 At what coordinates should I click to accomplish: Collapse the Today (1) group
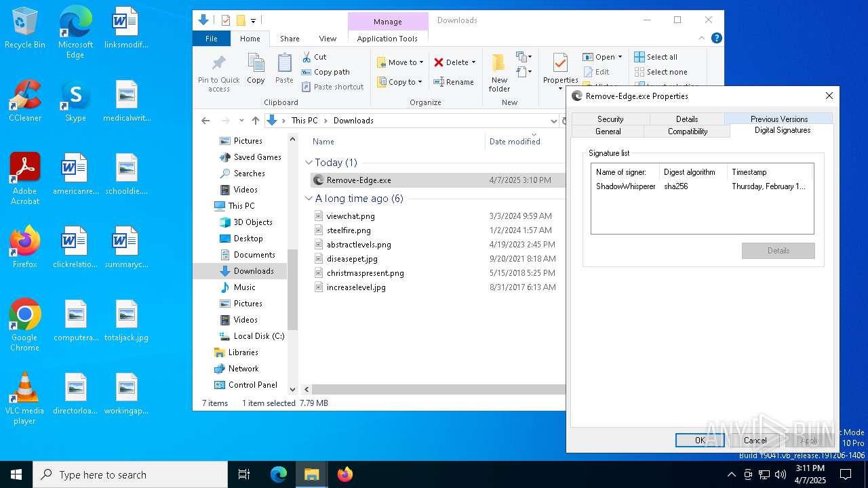click(309, 163)
